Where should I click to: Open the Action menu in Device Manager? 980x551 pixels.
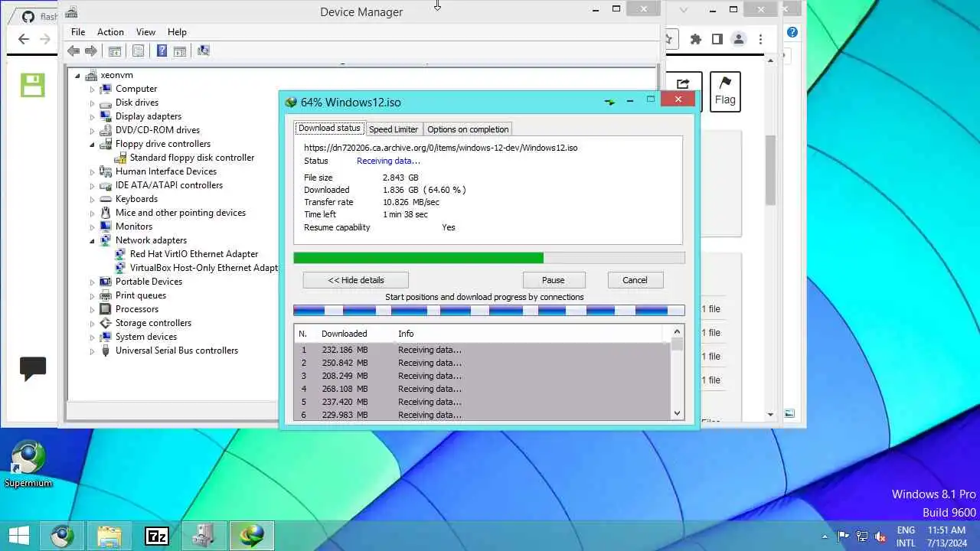110,32
